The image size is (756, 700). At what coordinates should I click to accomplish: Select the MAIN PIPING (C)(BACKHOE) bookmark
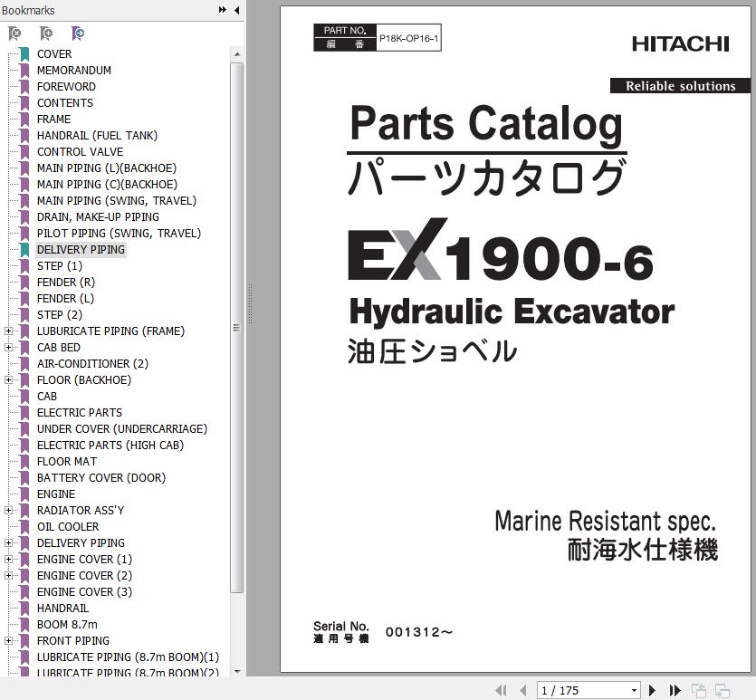(107, 185)
